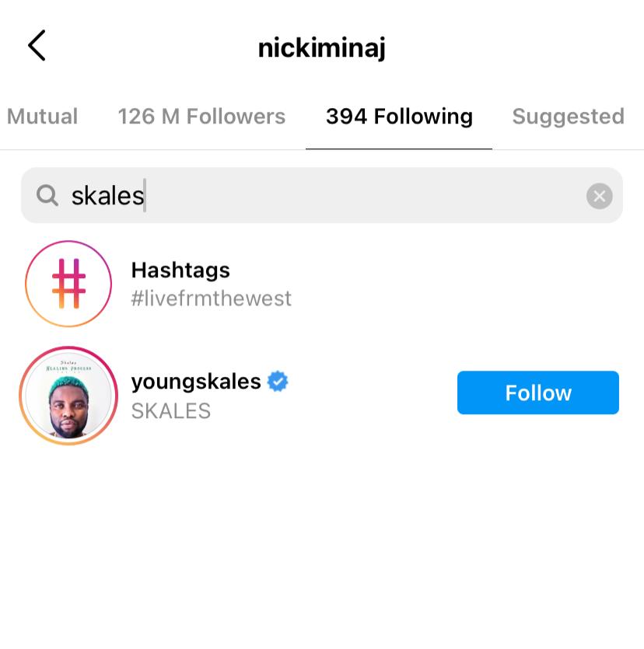Viewport: 644px width, 649px height.
Task: Clear the search with the X icon
Action: (599, 197)
